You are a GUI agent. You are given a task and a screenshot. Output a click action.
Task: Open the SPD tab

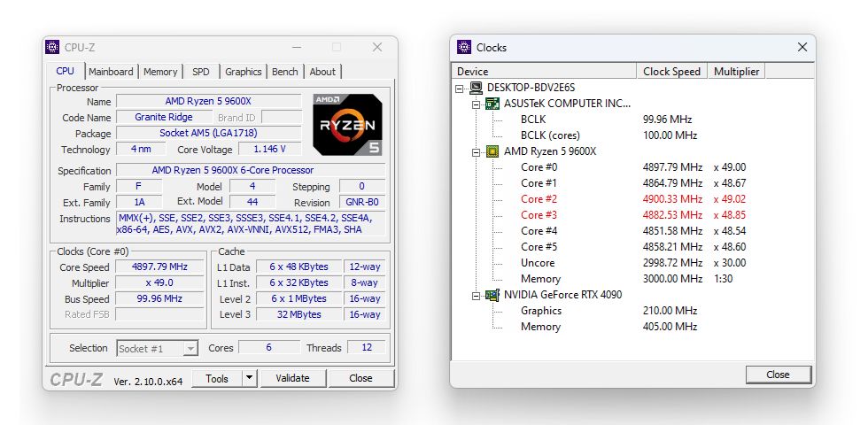[x=201, y=72]
